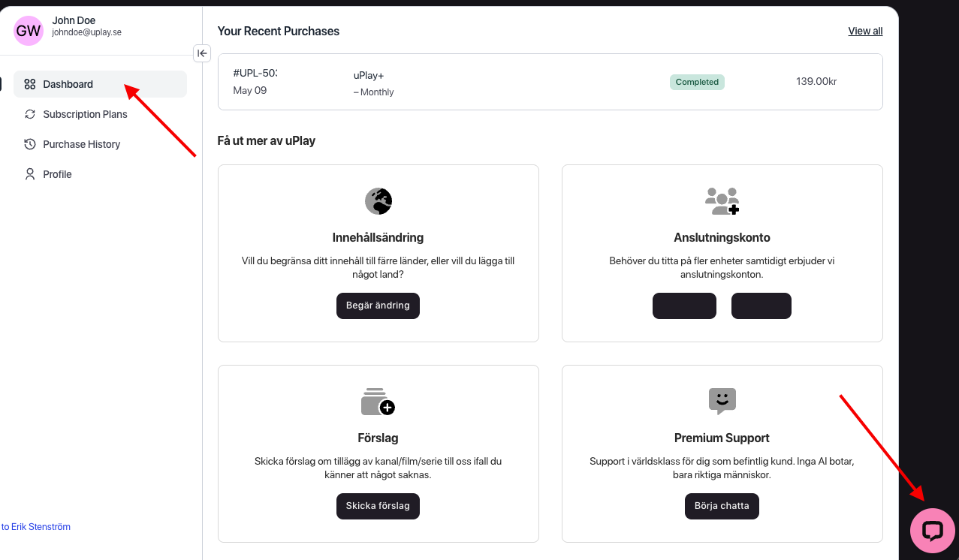Click the Erik Stenström link
The image size is (959, 560).
tap(35, 527)
